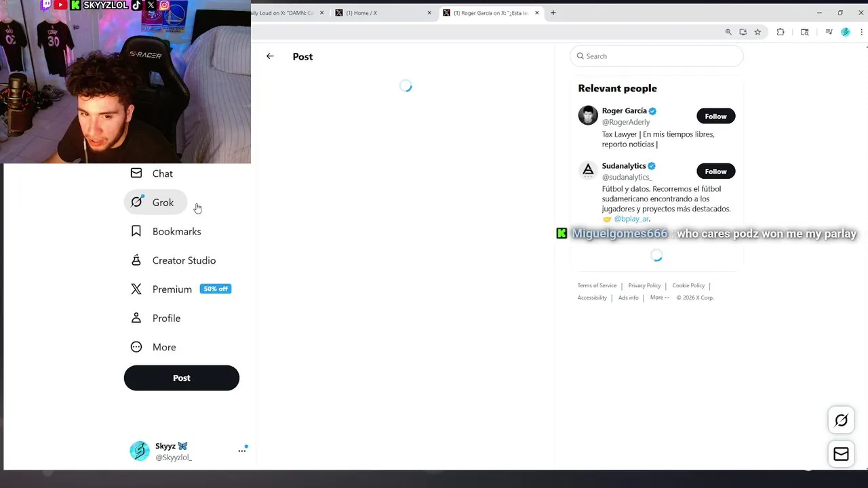Close the Home / X tab
Screen dimensions: 868x488
[x=429, y=13]
